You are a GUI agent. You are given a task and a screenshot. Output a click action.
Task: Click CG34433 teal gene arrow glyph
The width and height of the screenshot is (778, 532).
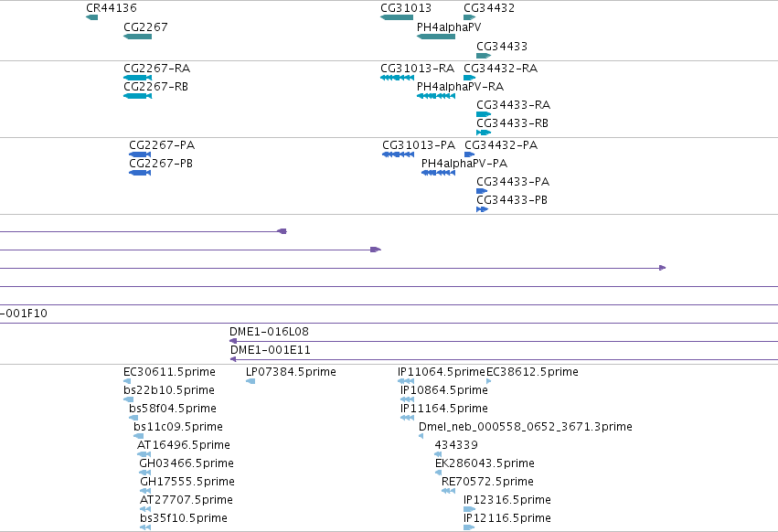point(484,56)
